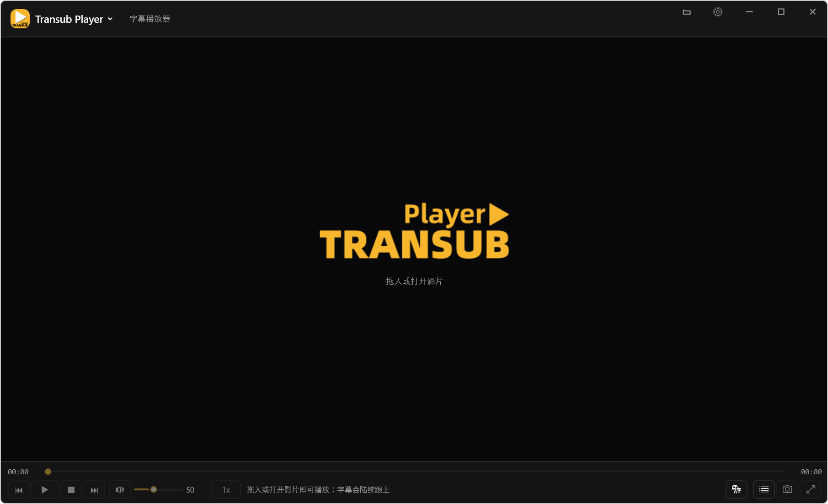Open the subtitle translation icon
The width and height of the screenshot is (828, 504).
737,489
